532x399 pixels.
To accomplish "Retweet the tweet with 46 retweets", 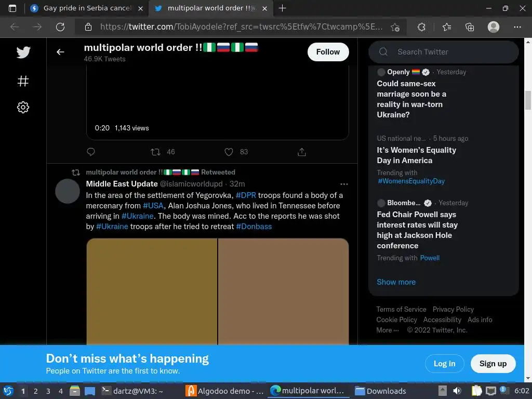I will pos(155,152).
